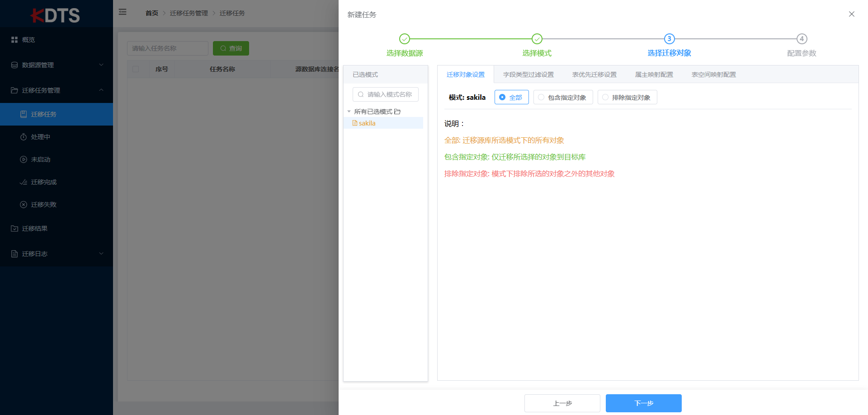Image resolution: width=868 pixels, height=415 pixels.
Task: Go to 首页 breadcrumb
Action: [152, 13]
